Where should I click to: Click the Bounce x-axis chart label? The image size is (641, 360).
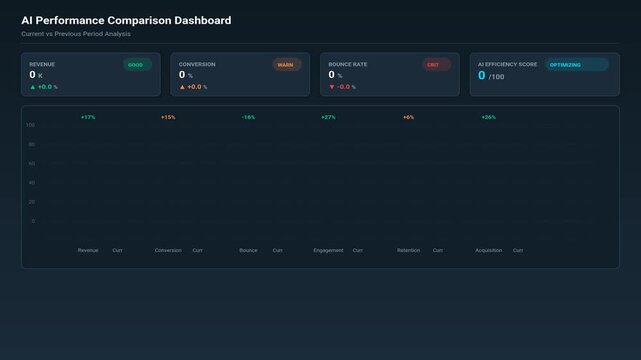248,250
